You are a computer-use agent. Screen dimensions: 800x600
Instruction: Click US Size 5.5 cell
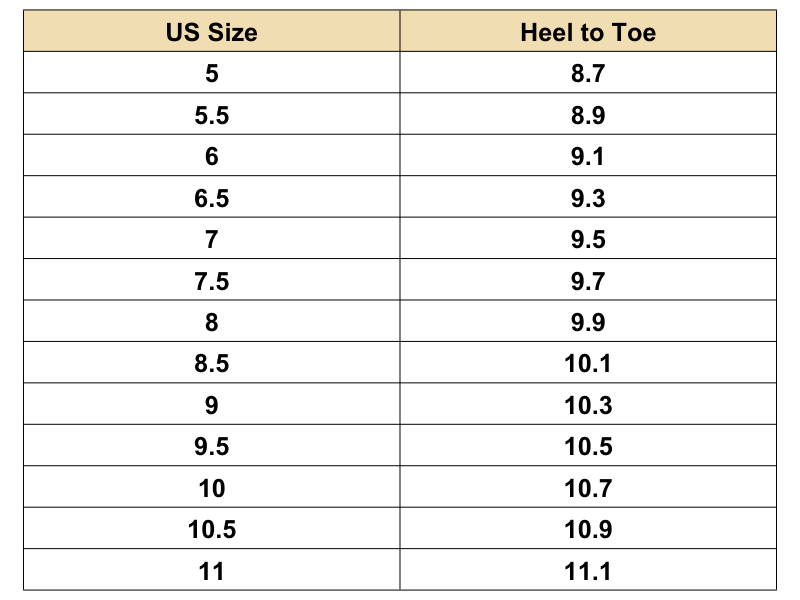point(211,115)
